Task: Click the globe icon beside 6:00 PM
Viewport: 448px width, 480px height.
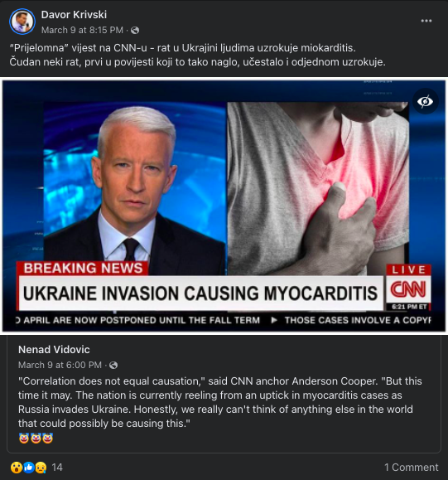Action: click(x=113, y=366)
